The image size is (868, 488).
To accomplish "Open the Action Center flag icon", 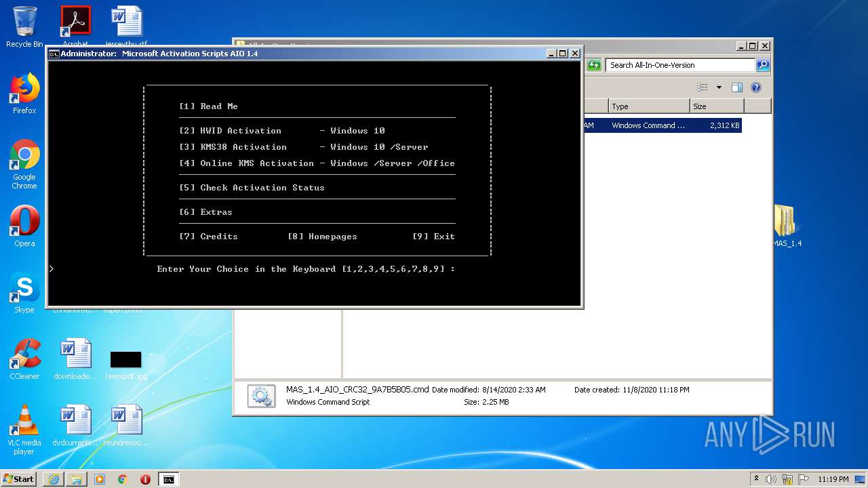I will (803, 479).
